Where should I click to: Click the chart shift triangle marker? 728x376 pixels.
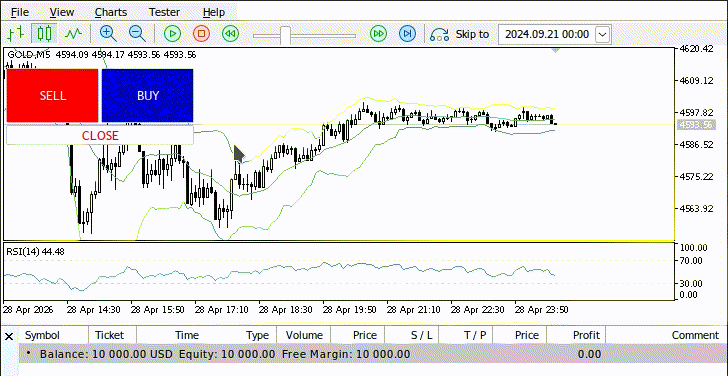click(555, 50)
